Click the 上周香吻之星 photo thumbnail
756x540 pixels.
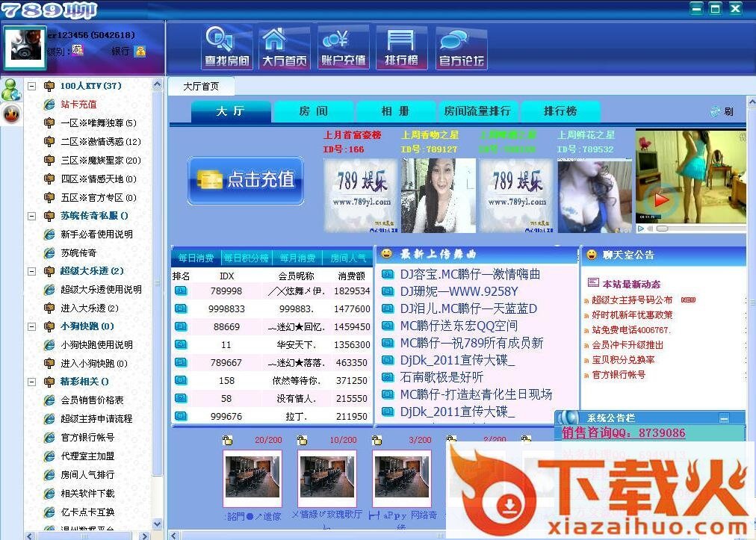click(x=439, y=196)
